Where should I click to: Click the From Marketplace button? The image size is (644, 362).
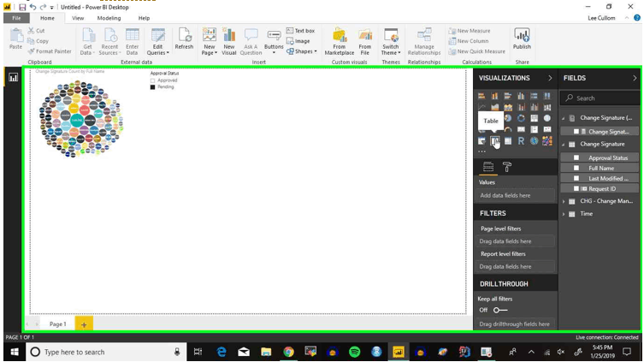pos(340,41)
